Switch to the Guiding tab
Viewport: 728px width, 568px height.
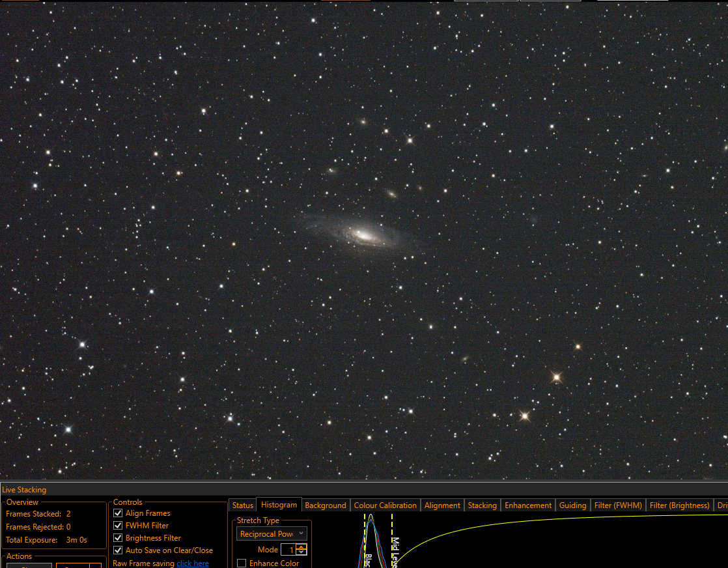pyautogui.click(x=572, y=505)
